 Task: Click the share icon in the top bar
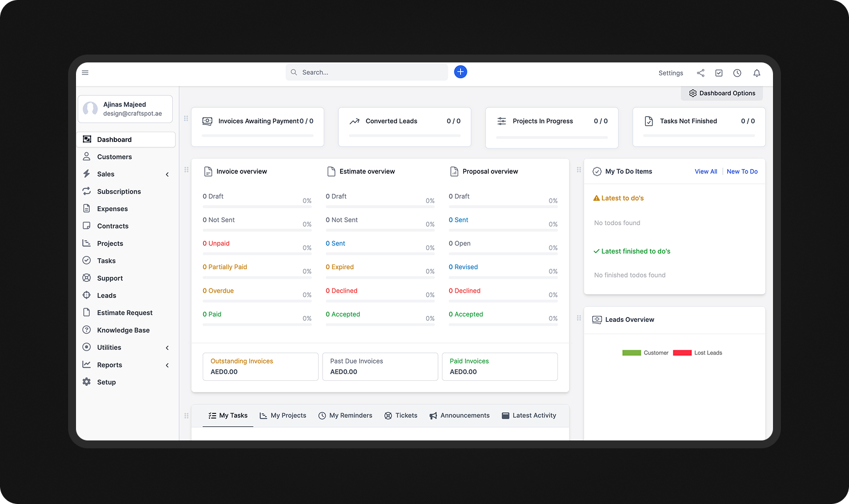pos(700,73)
